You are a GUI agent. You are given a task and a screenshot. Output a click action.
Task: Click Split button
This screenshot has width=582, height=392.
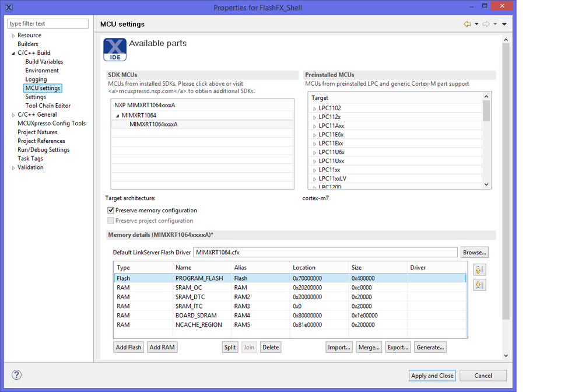pos(230,347)
